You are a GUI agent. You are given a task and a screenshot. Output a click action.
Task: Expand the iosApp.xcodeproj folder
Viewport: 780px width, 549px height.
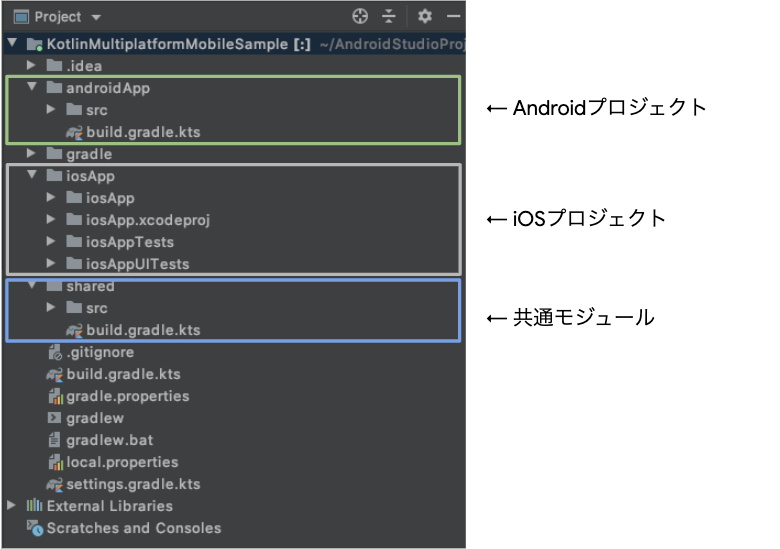pyautogui.click(x=51, y=219)
